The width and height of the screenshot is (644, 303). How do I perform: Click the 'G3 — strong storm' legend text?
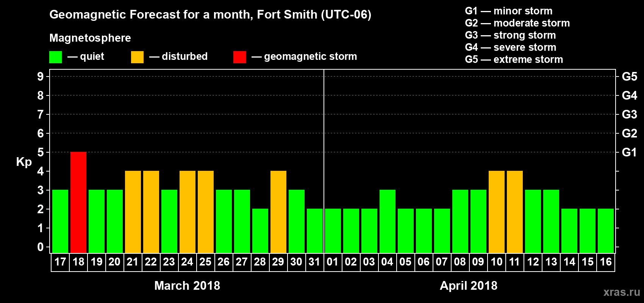(510, 35)
